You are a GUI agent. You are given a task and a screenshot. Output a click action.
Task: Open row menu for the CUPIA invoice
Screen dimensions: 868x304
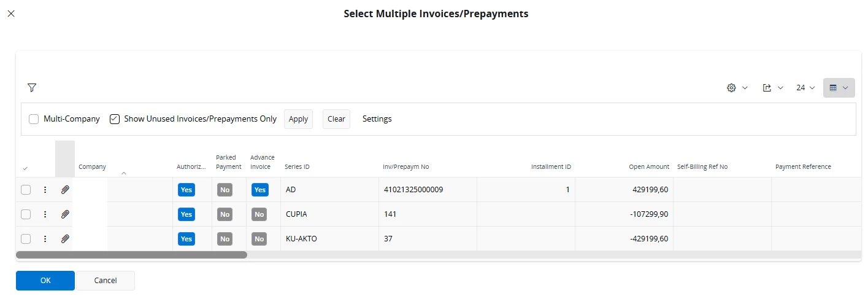coord(45,214)
